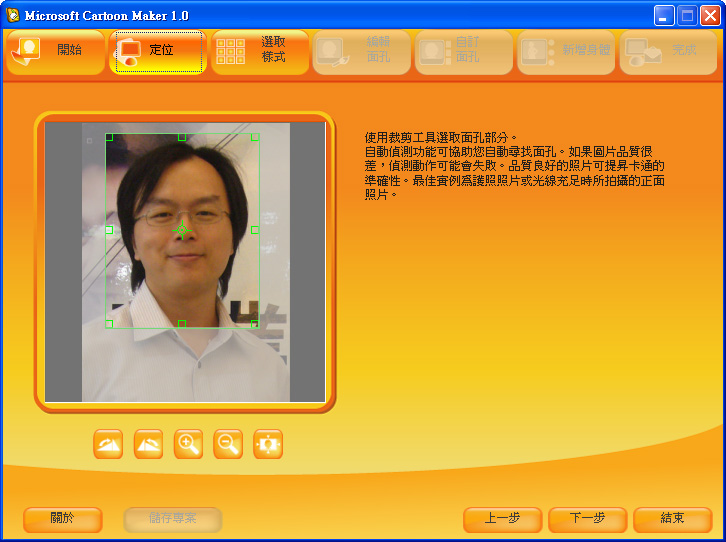Click the Cartoon Maker title bar icon
Screen dimensions: 726x542
(x=13, y=15)
